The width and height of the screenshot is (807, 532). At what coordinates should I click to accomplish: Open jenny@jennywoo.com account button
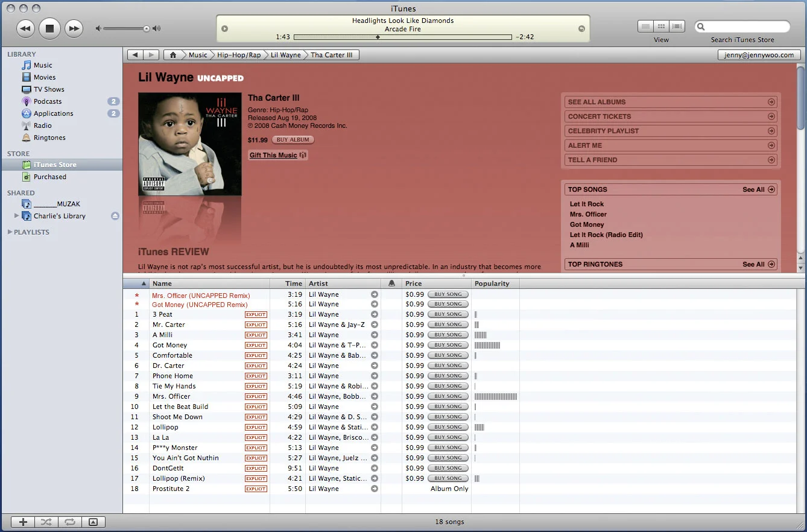coord(759,55)
